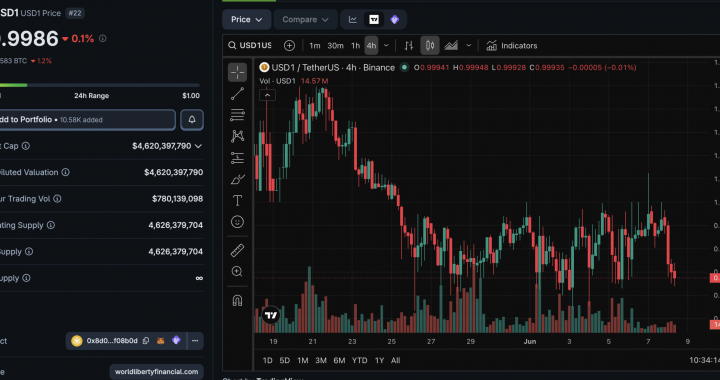
Task: Expand the chart style dropdown chevron
Action: click(x=468, y=45)
